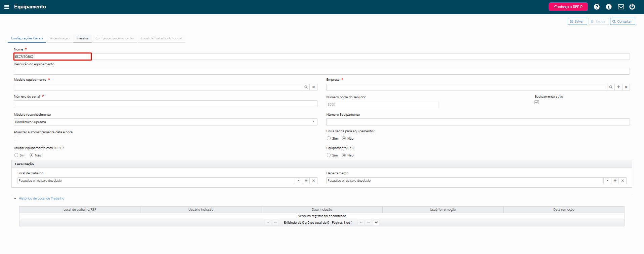Screen dimensions: 644x254
Task: Click Número Equipamento input field
Action: pos(478,122)
